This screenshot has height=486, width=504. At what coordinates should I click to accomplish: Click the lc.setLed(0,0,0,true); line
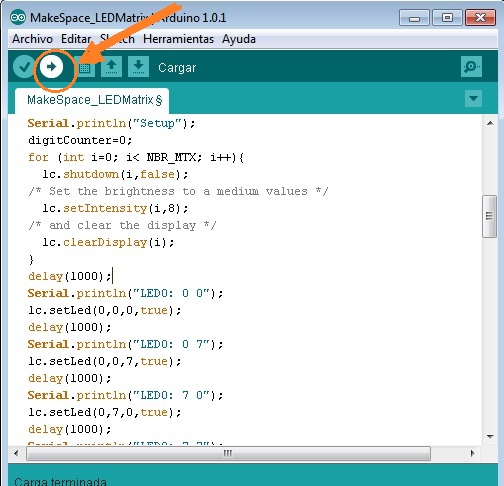105,310
